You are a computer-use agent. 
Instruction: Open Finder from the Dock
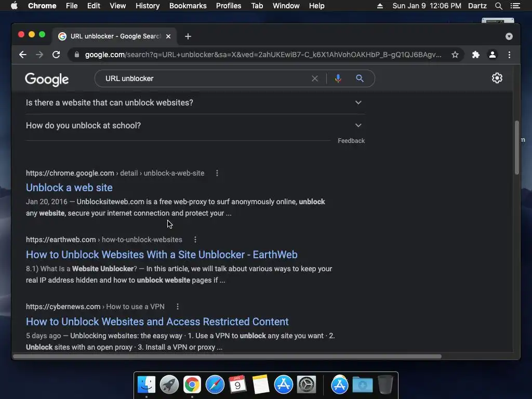pyautogui.click(x=146, y=385)
